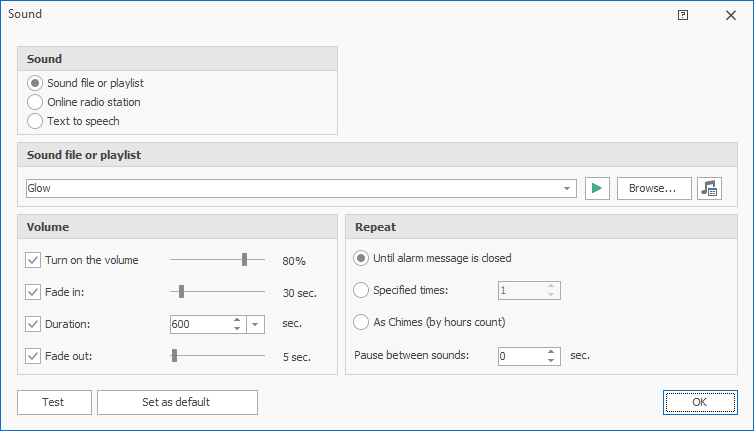
Task: Open the playlist editor icon
Action: tap(709, 188)
